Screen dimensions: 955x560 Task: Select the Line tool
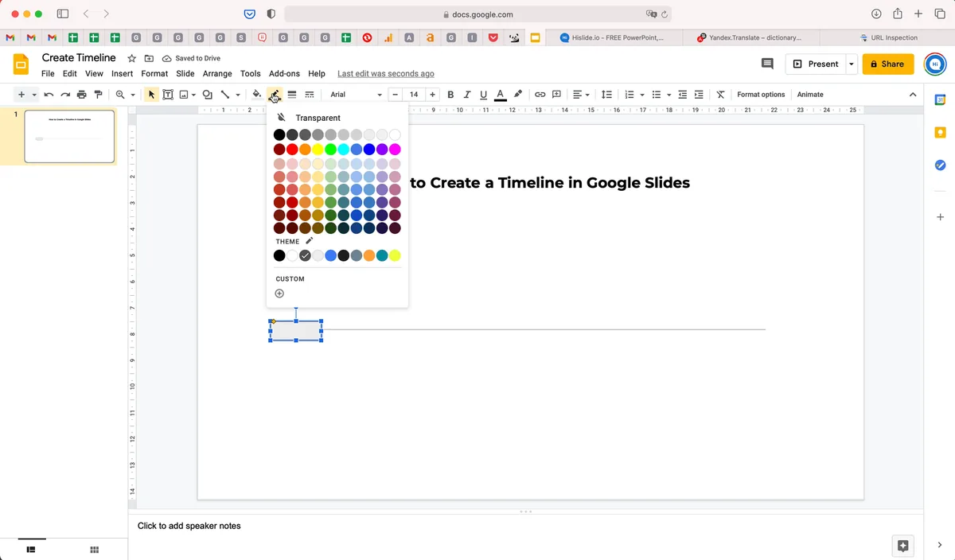pyautogui.click(x=225, y=95)
